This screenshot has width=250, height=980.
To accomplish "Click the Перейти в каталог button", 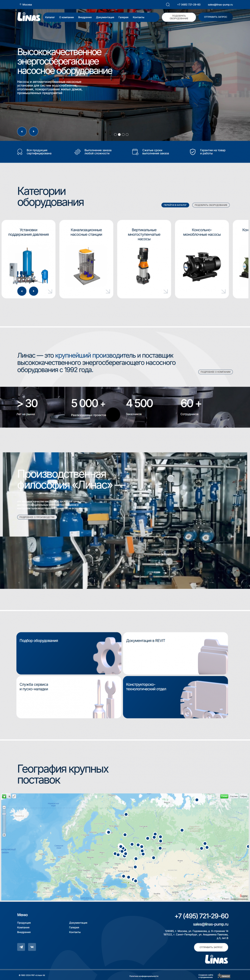I will coord(175,205).
